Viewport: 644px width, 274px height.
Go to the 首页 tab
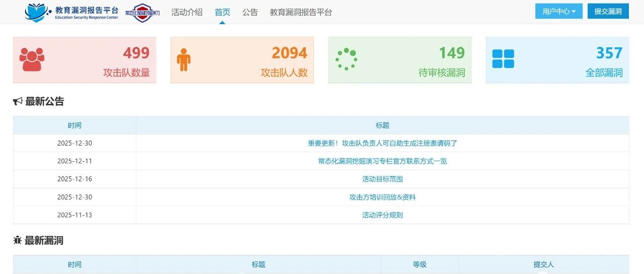(222, 12)
